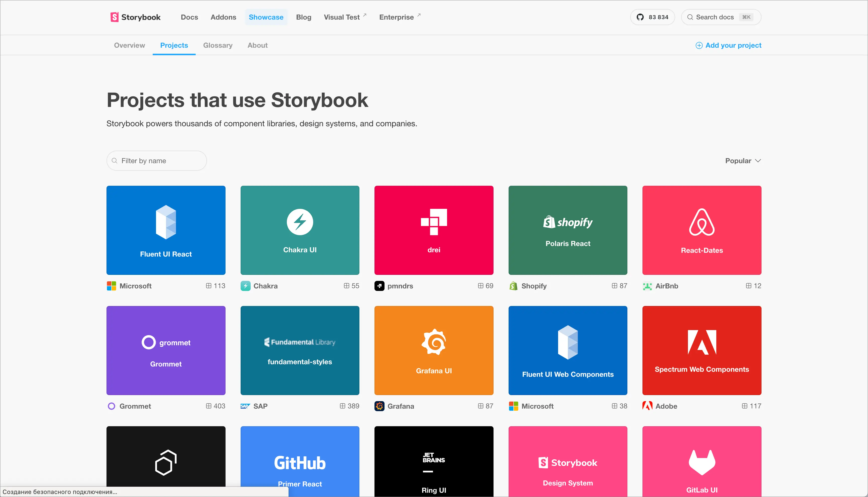868x497 pixels.
Task: Click the Chakra small logo icon
Action: [x=246, y=286]
